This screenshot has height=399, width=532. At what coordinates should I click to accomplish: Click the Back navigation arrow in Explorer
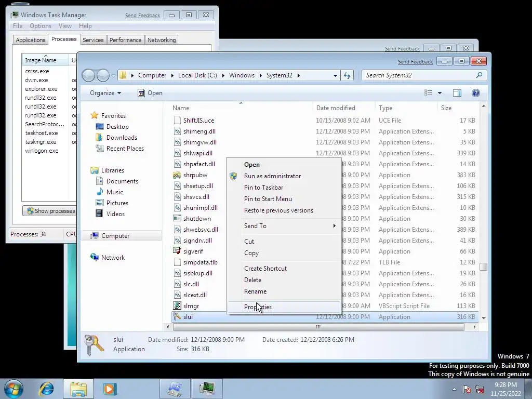(88, 75)
